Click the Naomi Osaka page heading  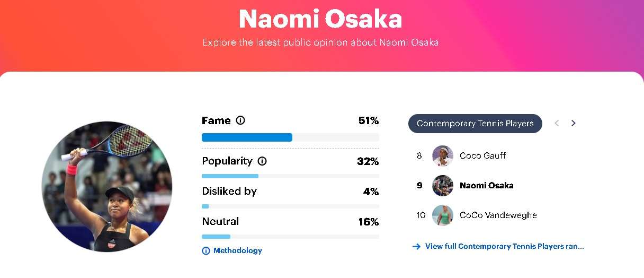coord(320,19)
